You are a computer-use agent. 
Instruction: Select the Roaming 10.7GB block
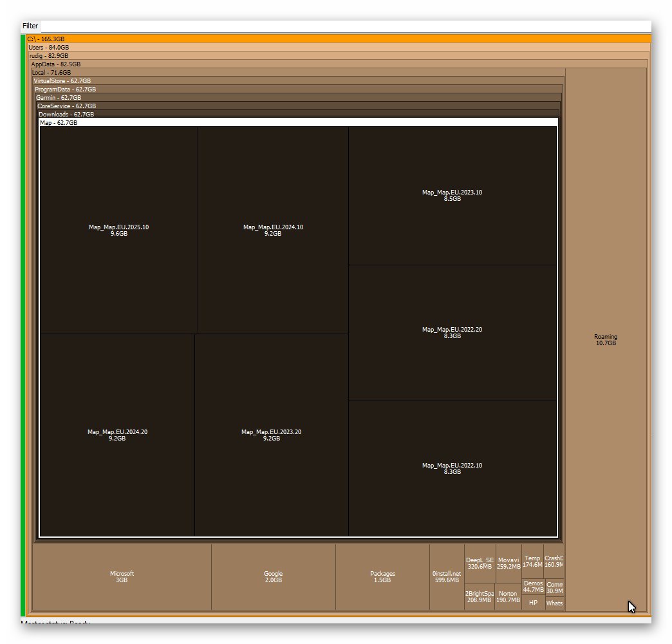tap(606, 339)
